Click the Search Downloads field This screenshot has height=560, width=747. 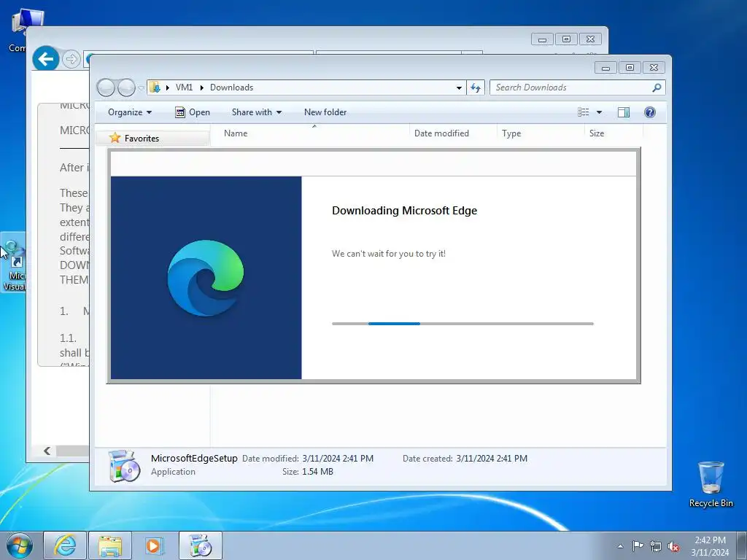click(578, 87)
